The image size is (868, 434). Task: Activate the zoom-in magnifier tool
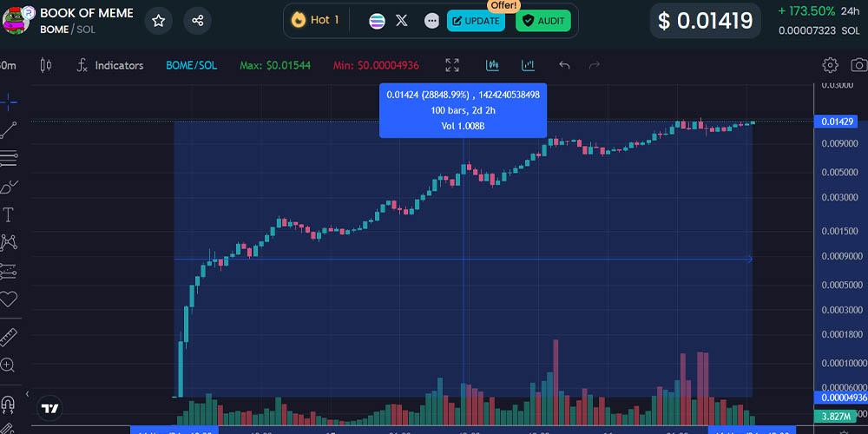(8, 365)
